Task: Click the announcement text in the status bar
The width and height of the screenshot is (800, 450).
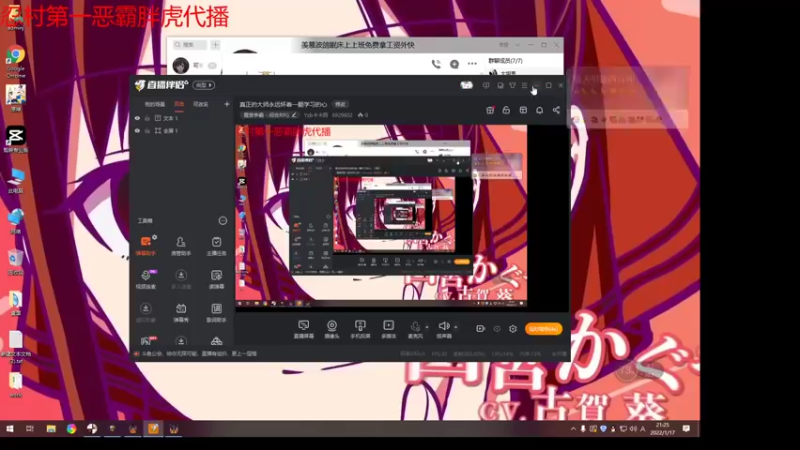Action: 199,354
